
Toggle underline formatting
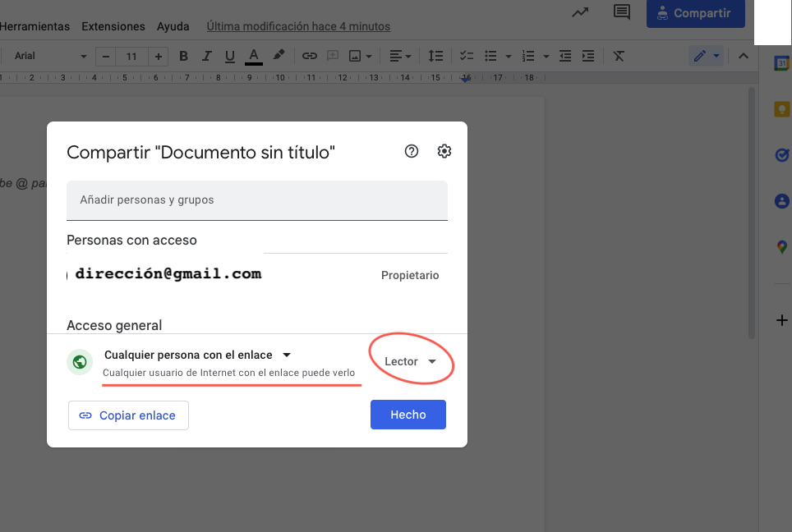(x=230, y=56)
